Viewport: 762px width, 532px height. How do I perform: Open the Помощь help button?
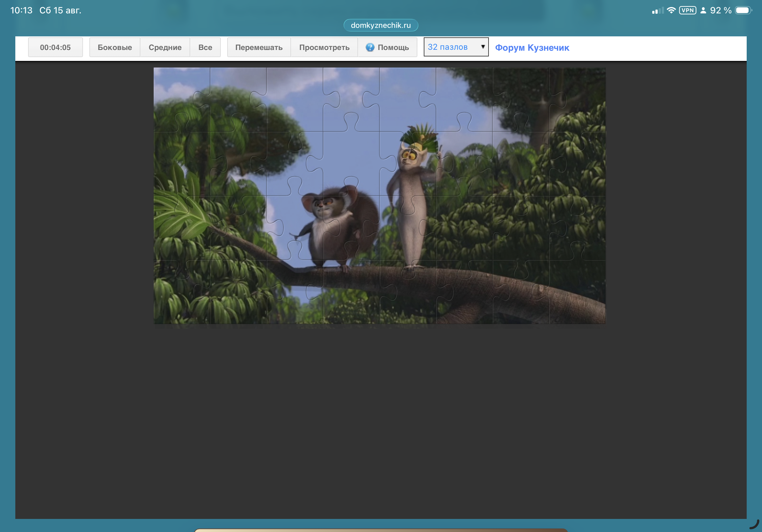[387, 48]
